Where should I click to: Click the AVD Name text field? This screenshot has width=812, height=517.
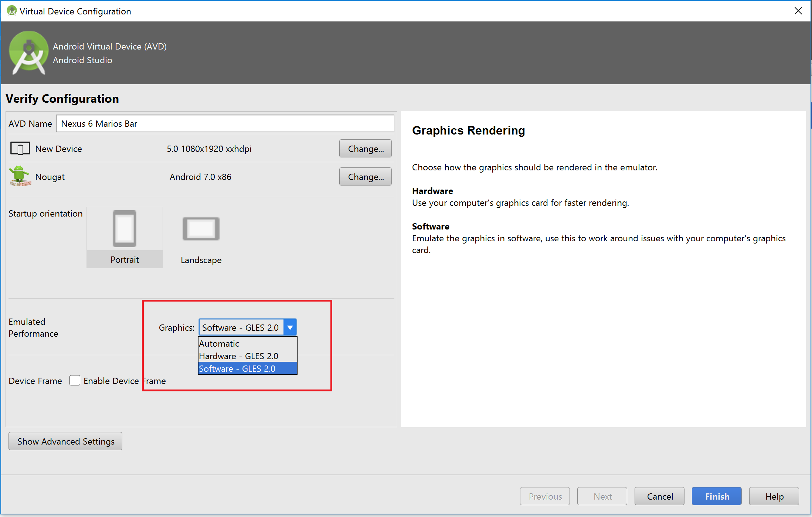225,123
